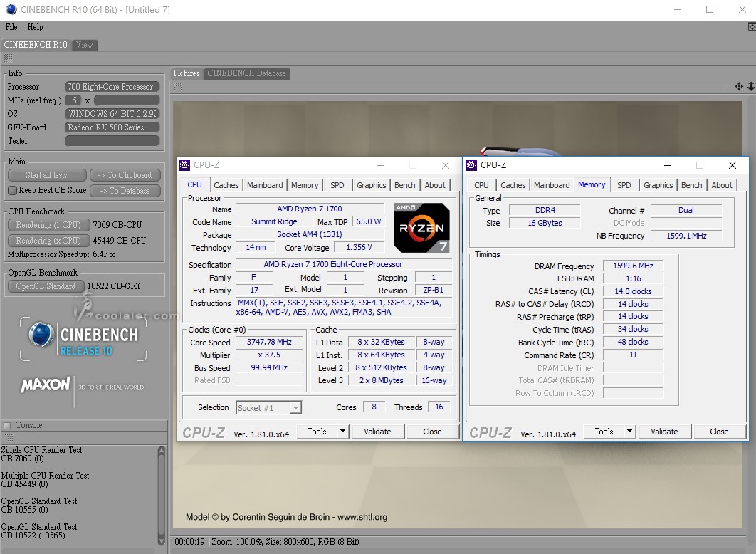Click the layout icon right of the menu bar

coord(751,27)
